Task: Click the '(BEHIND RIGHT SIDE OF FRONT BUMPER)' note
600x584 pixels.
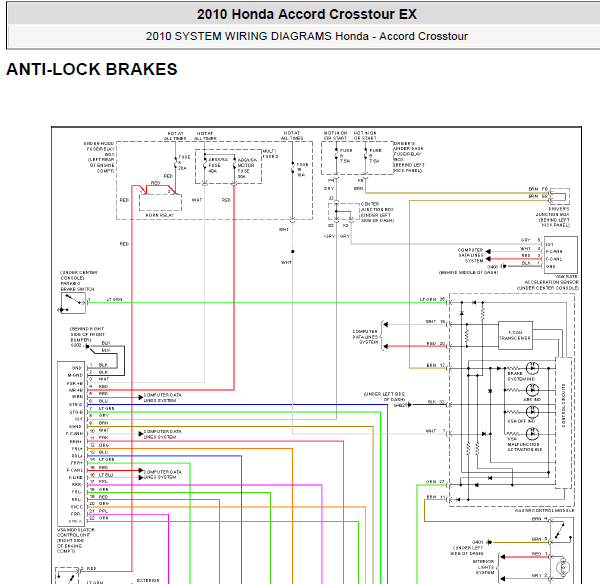Action: (x=87, y=334)
